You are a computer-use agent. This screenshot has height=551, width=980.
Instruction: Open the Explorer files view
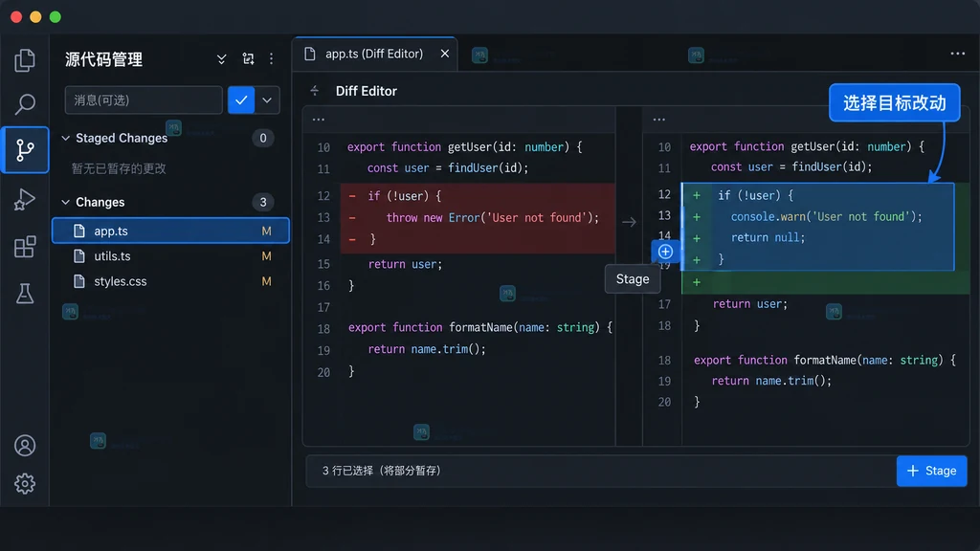point(24,60)
